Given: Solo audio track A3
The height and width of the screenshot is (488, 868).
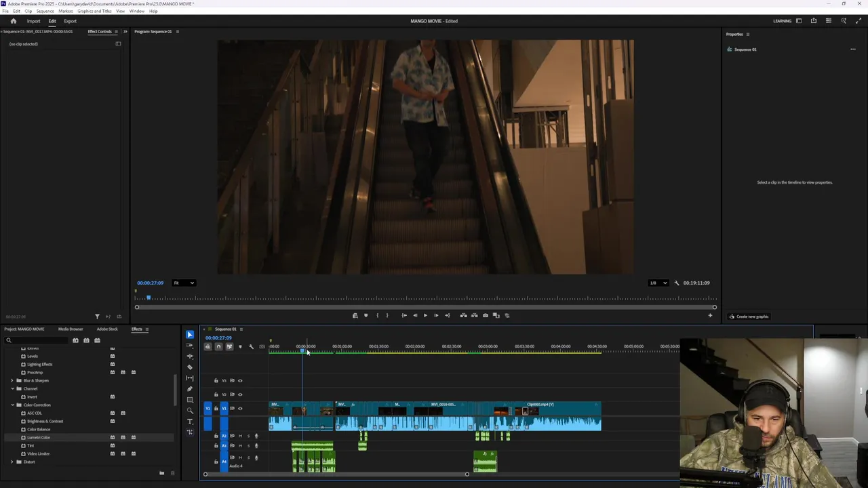Looking at the screenshot, I should tap(248, 445).
